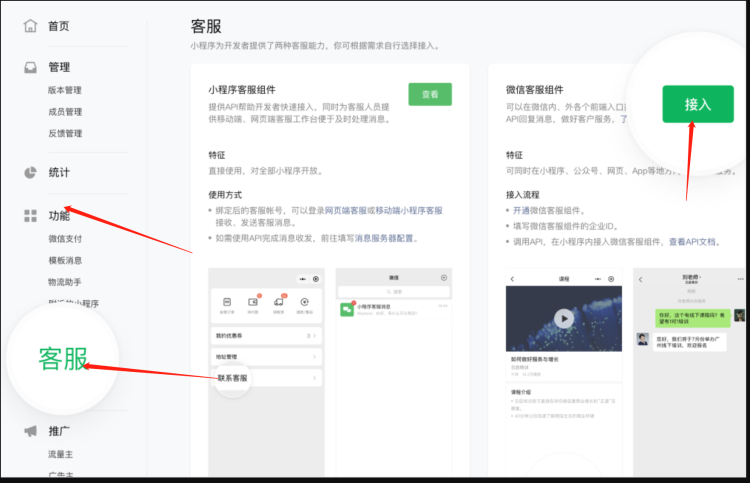Image resolution: width=750 pixels, height=483 pixels.
Task: Click the inbox icon beside 管理
Action: coord(30,67)
